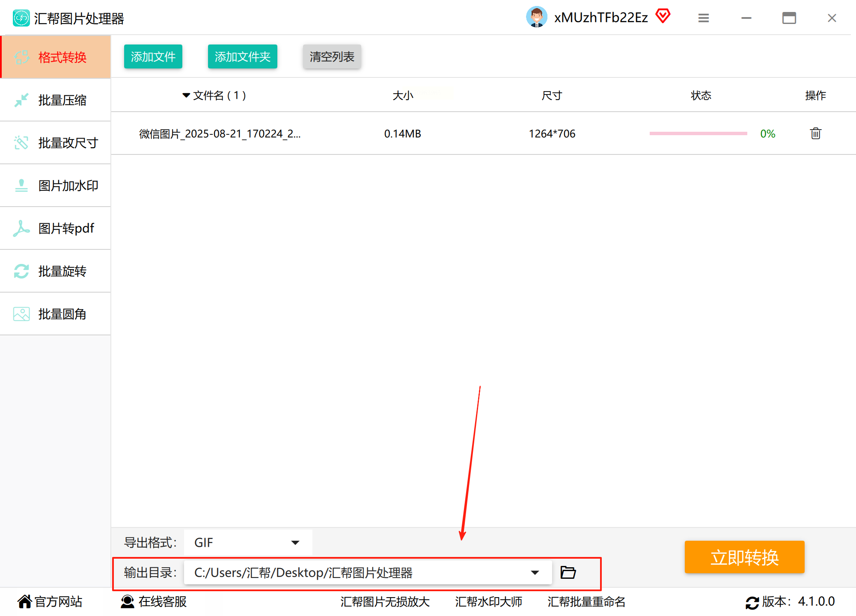Click the 清空列表 button

point(332,56)
